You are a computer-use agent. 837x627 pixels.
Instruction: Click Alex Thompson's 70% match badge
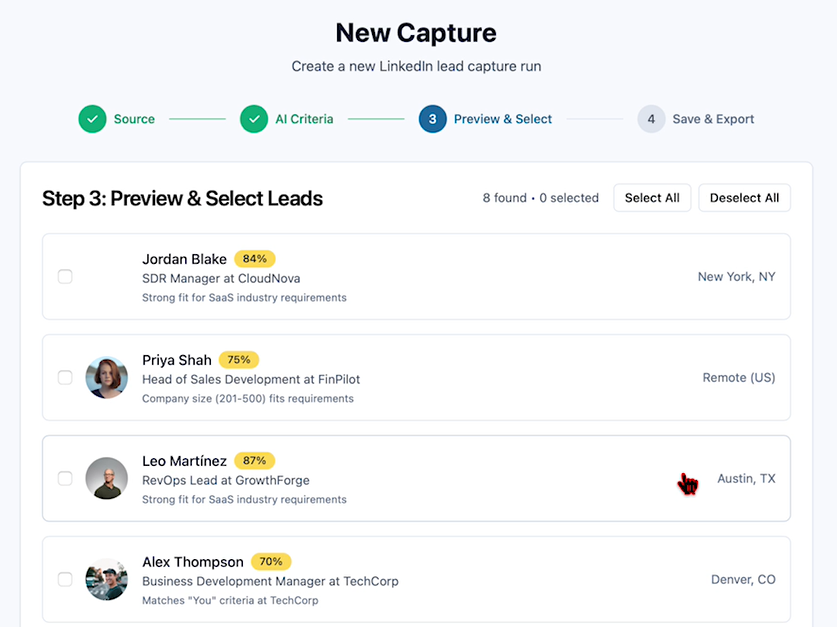click(271, 562)
